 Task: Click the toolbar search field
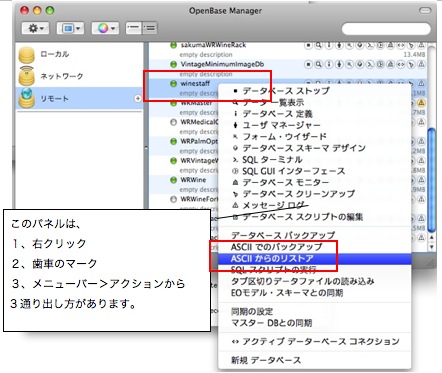pyautogui.click(x=386, y=29)
